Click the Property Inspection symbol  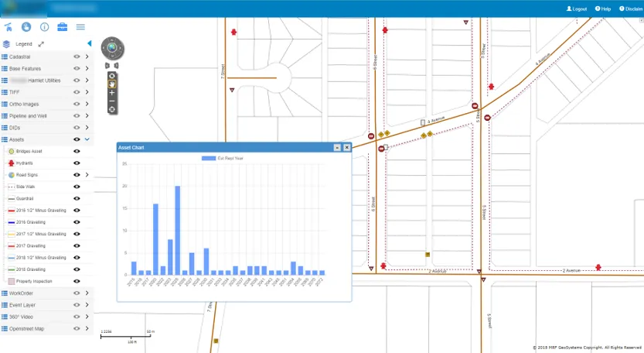12,282
